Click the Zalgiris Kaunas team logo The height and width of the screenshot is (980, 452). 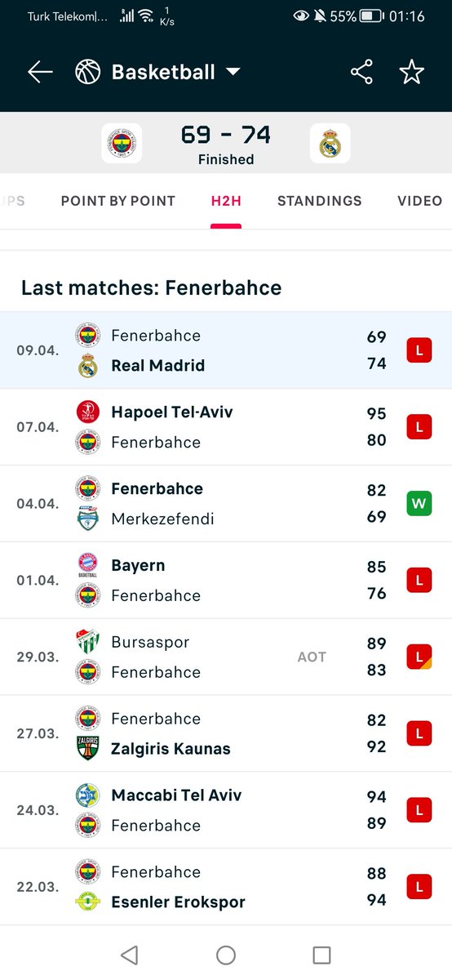coord(87,748)
